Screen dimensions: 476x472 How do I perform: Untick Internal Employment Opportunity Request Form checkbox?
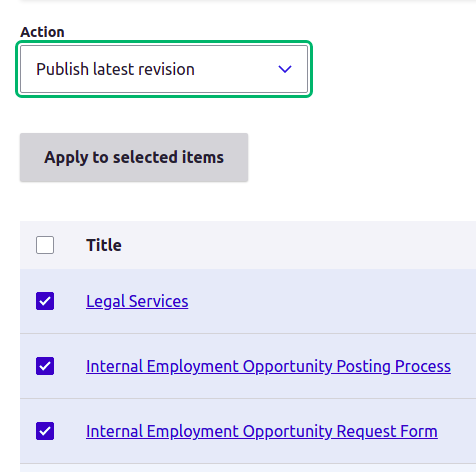click(x=45, y=431)
